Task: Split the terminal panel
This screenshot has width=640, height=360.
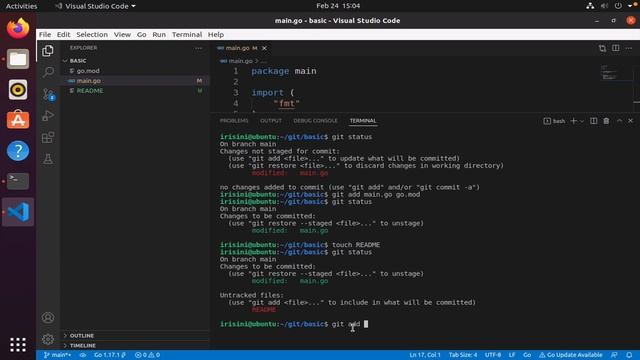Action: [593, 121]
